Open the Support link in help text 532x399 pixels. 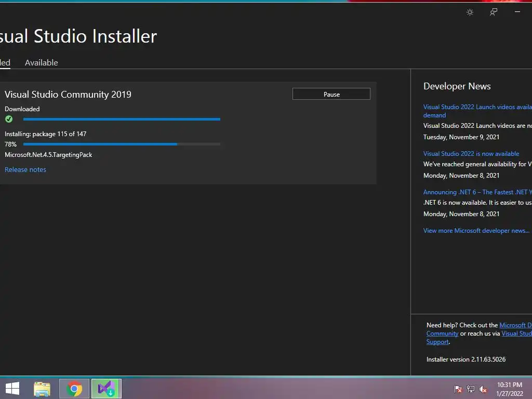[437, 342]
